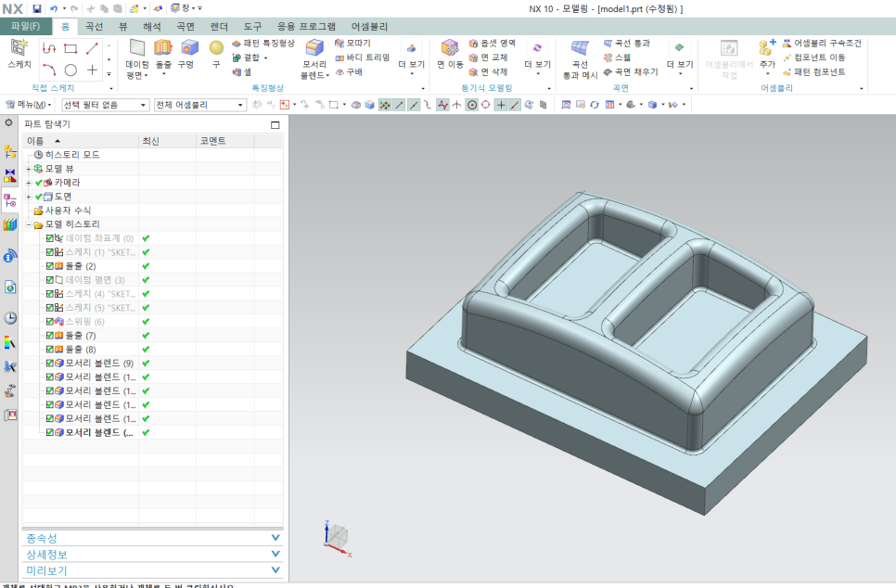Click Fill Surface (곡면 채우기)
The width and height of the screenshot is (896, 588).
click(x=631, y=72)
